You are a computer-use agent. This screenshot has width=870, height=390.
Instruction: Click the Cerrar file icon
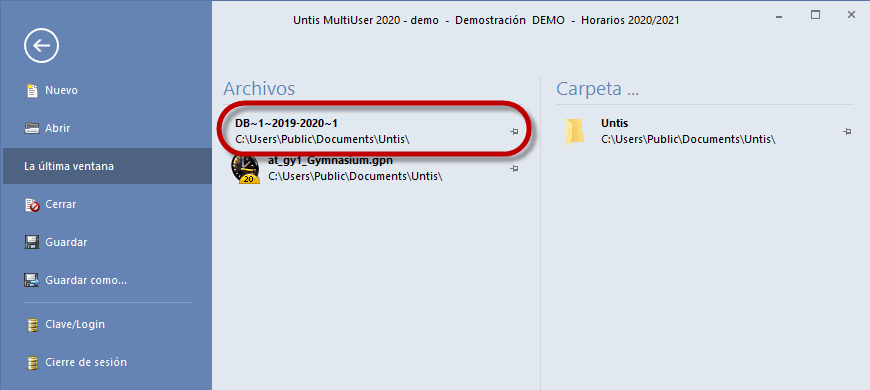click(x=32, y=205)
